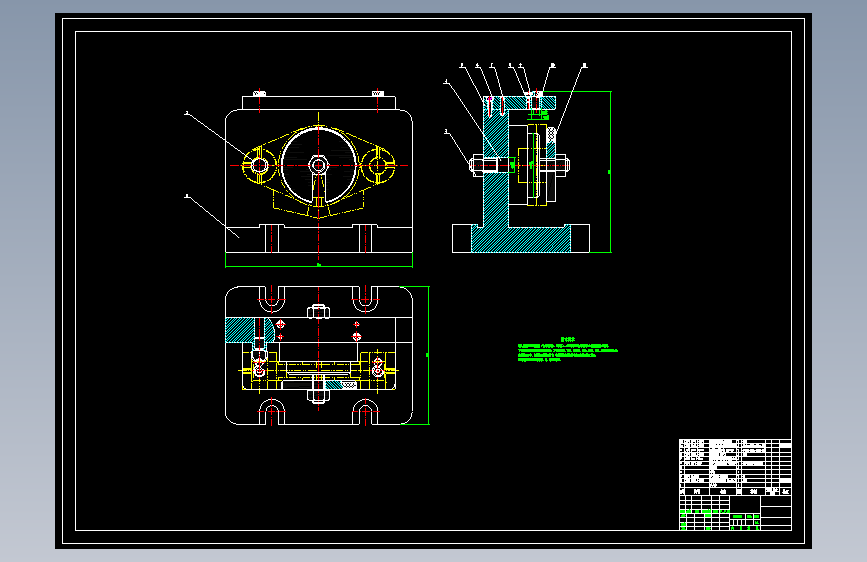The width and height of the screenshot is (867, 562).
Task: Select the right bolt hole circle in front view
Action: tap(378, 165)
